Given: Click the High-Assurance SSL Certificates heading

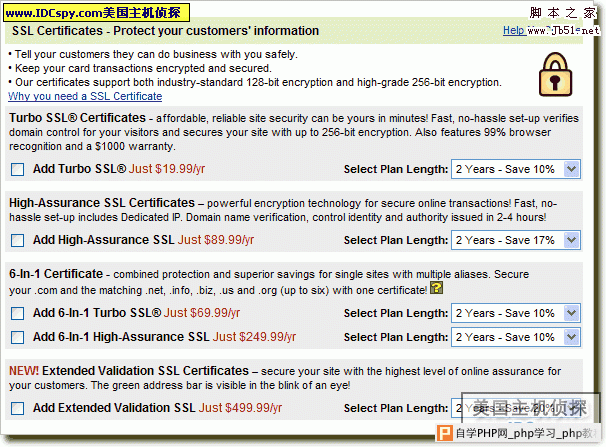Looking at the screenshot, I should pos(101,203).
